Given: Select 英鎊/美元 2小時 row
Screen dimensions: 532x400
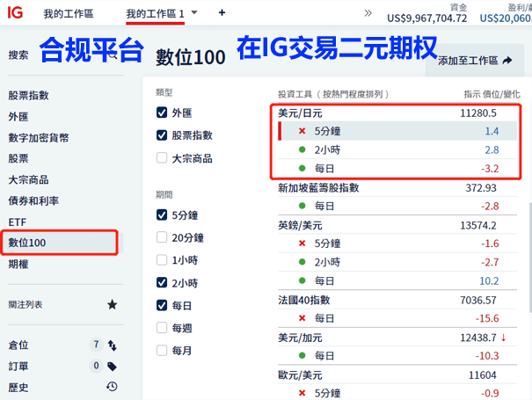Looking at the screenshot, I should (397, 262).
